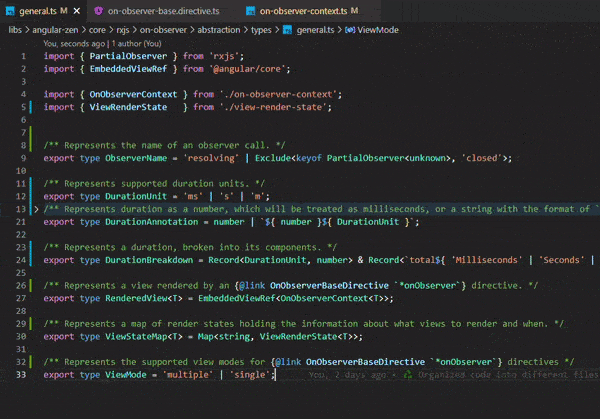The width and height of the screenshot is (600, 419).
Task: Click the symbol icon before ViewMode breadcrumb
Action: pos(350,30)
